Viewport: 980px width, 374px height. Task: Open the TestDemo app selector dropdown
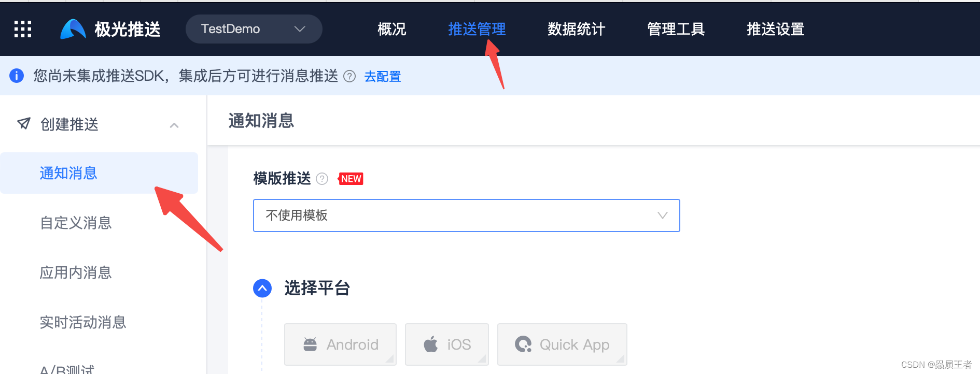[x=254, y=29]
